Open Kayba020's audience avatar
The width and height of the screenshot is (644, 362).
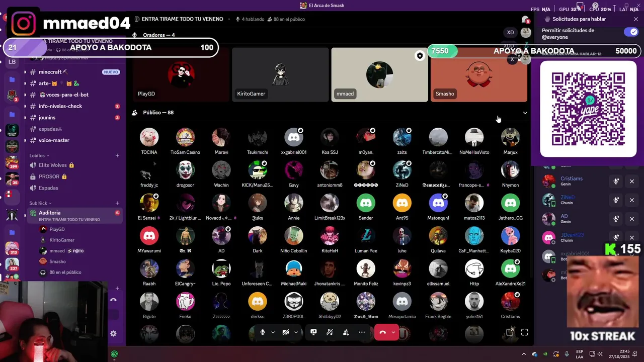[510, 236]
